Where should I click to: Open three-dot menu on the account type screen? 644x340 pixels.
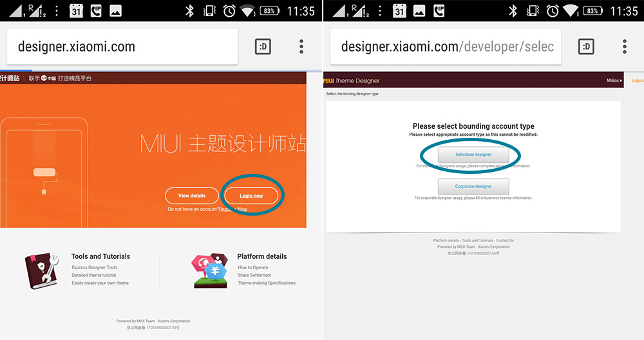(625, 46)
